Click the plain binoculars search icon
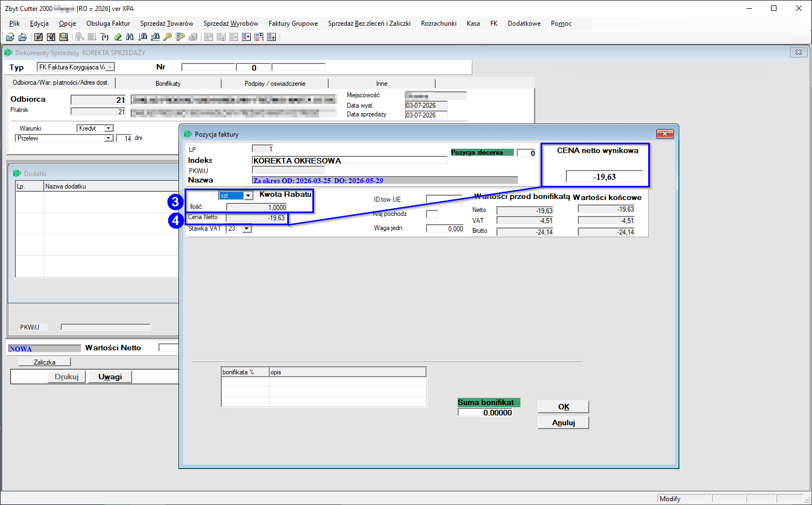Viewport: 812px width, 505px height. pos(130,37)
